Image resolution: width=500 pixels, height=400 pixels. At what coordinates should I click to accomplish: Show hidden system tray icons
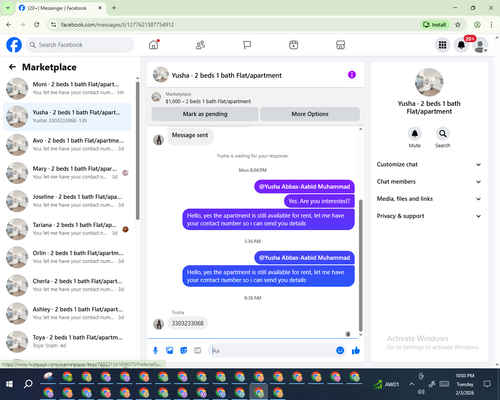(412, 384)
